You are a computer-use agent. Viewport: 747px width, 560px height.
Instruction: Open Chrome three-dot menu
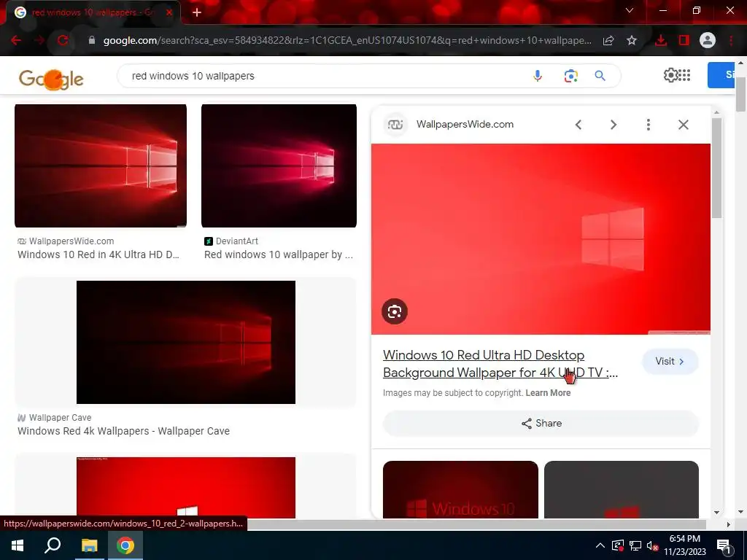click(731, 41)
